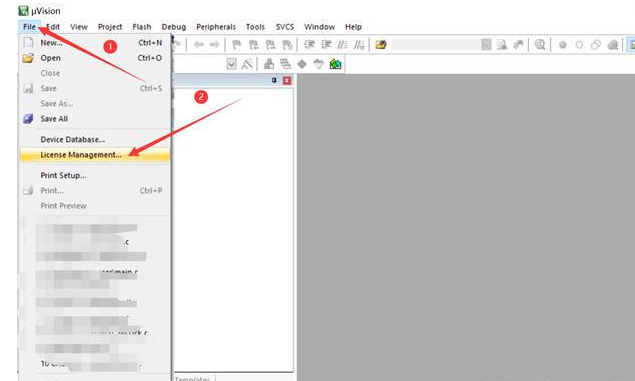Screen dimensions: 635x381
Task: Open Options for Target wand icon
Action: [x=247, y=64]
